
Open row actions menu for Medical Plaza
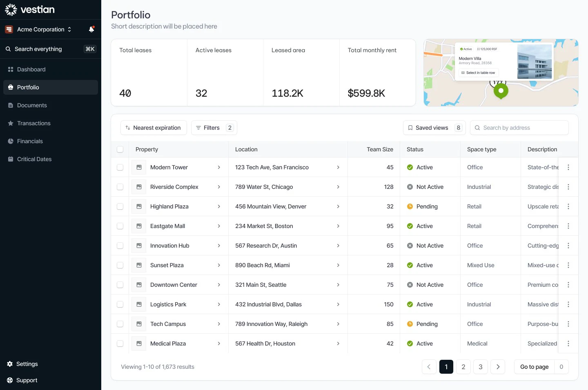[x=568, y=343]
